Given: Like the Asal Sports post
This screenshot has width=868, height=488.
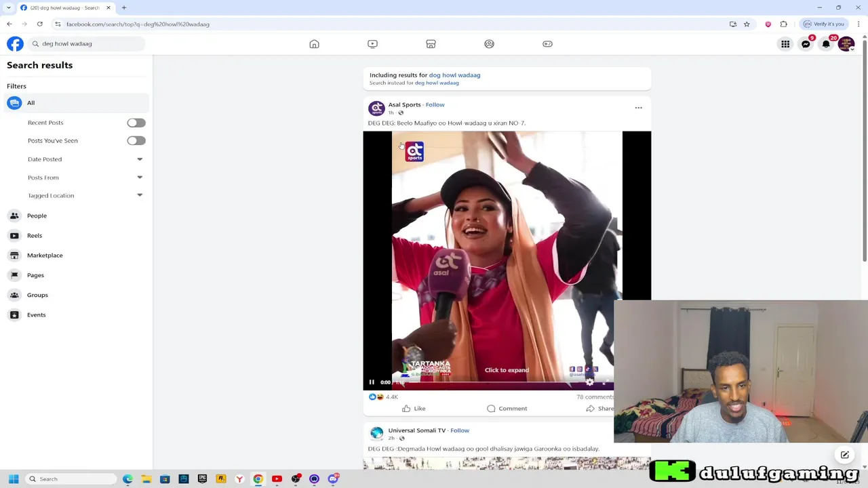Looking at the screenshot, I should [x=414, y=409].
